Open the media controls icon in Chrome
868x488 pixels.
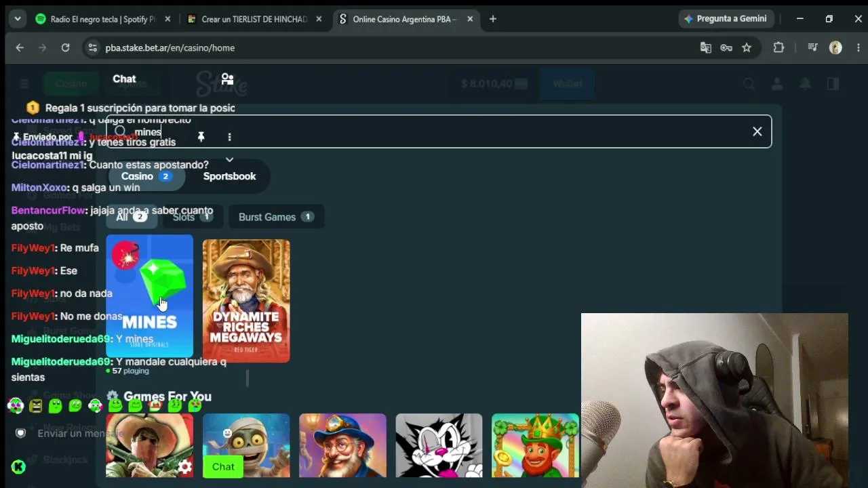(812, 47)
